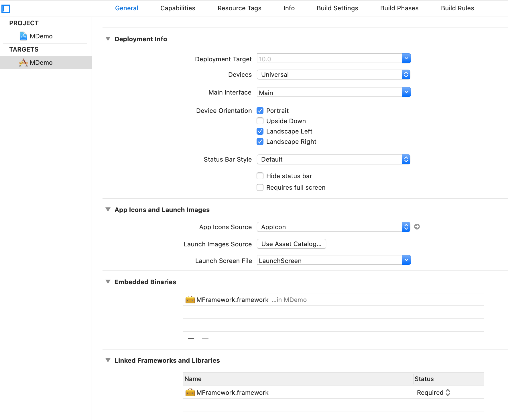This screenshot has height=420, width=508.
Task: Click the Name column header
Action: click(x=298, y=379)
